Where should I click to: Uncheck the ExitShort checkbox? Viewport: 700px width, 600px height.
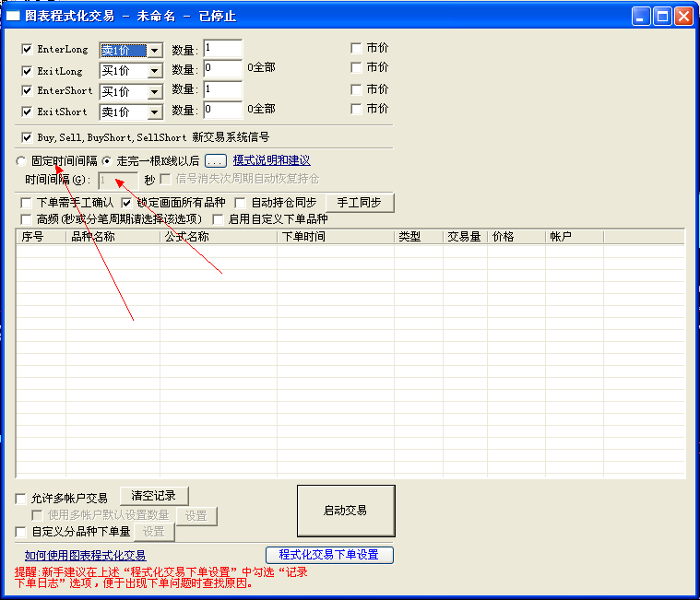pyautogui.click(x=27, y=112)
